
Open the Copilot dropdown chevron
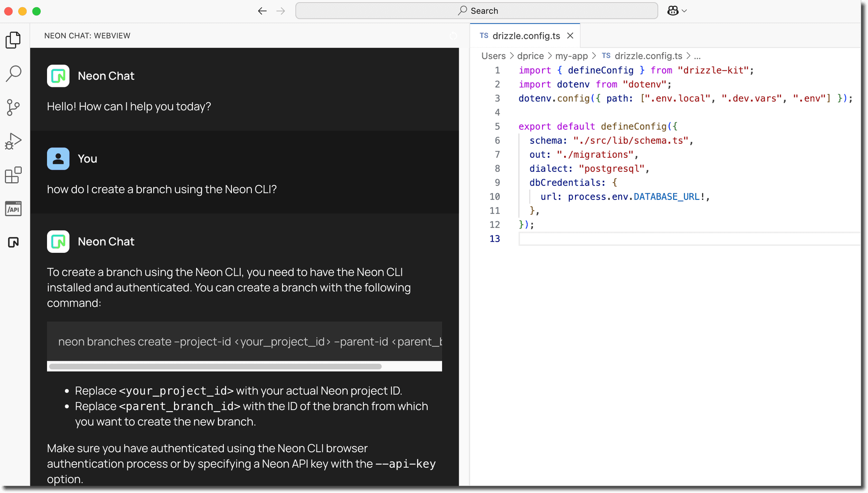pyautogui.click(x=684, y=11)
